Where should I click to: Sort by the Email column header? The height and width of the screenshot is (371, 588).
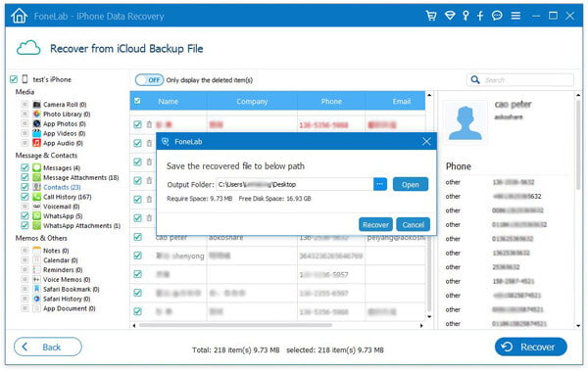click(401, 101)
